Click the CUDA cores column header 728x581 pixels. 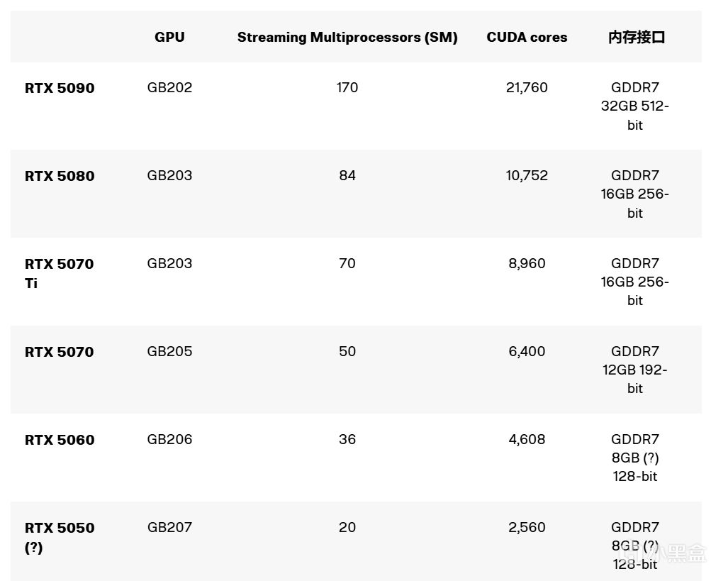527,37
